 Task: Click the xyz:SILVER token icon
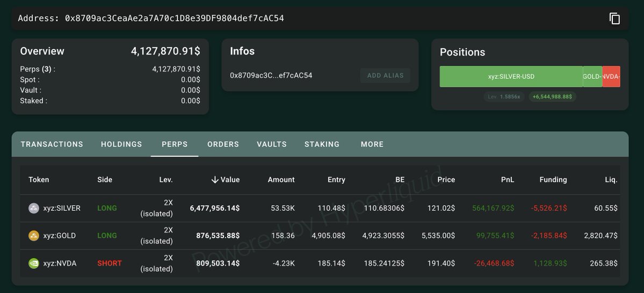coord(34,208)
